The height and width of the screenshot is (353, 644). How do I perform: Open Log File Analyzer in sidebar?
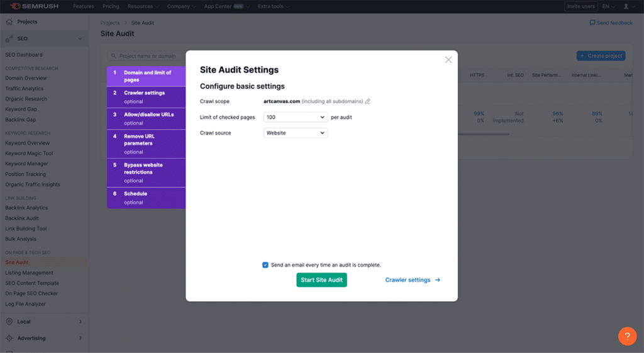click(x=25, y=304)
